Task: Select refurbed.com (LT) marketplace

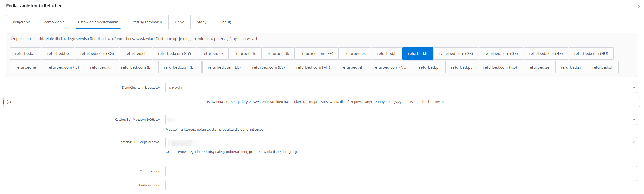Action: click(x=180, y=67)
